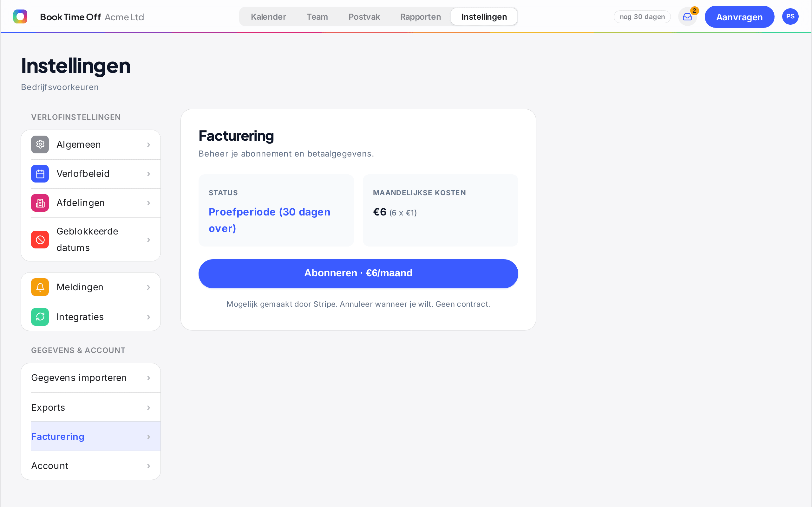Image resolution: width=812 pixels, height=507 pixels.
Task: Open the Postvak tab
Action: (x=364, y=17)
